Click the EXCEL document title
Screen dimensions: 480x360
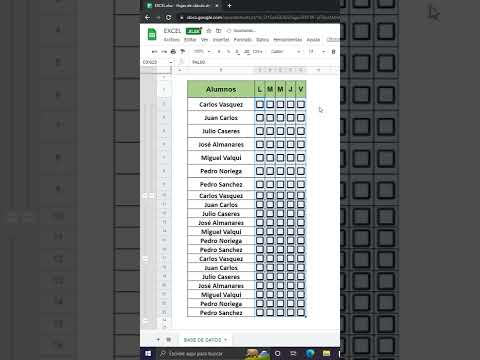point(172,31)
